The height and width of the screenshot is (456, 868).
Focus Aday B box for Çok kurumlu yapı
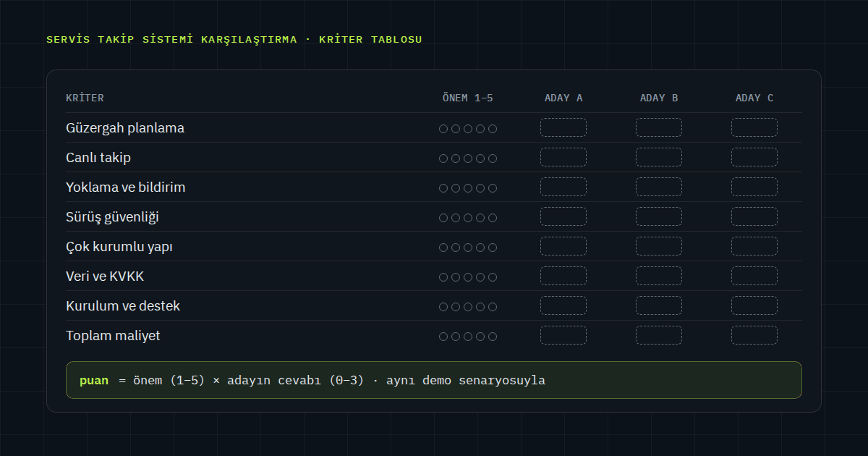click(x=659, y=246)
